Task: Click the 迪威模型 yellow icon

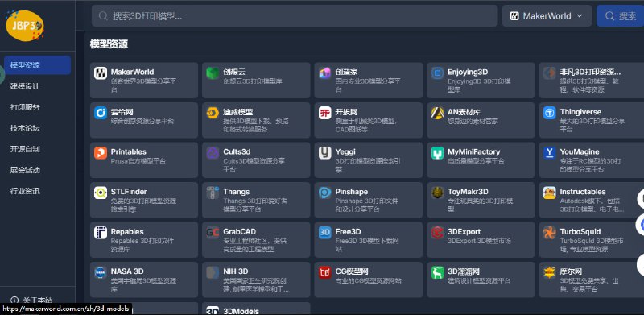Action: click(x=213, y=113)
